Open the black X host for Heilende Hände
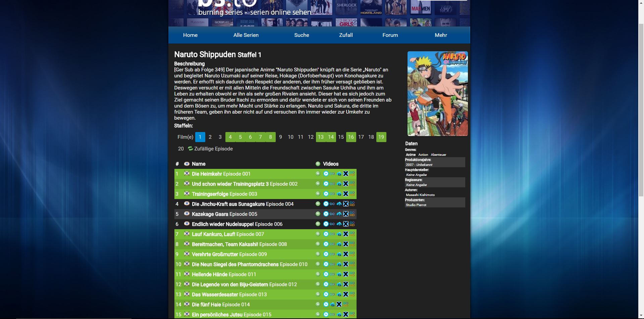Screen dimensions: 644x319 click(x=345, y=274)
